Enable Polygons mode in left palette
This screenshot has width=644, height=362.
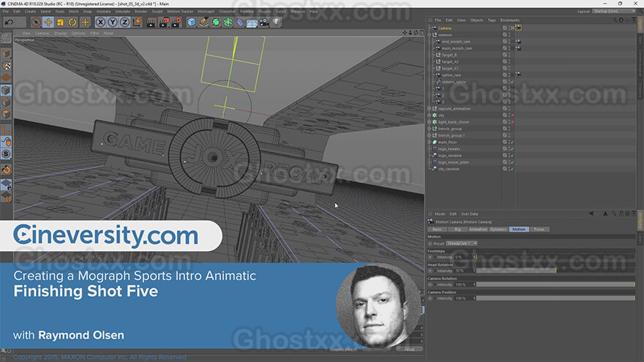[6, 114]
